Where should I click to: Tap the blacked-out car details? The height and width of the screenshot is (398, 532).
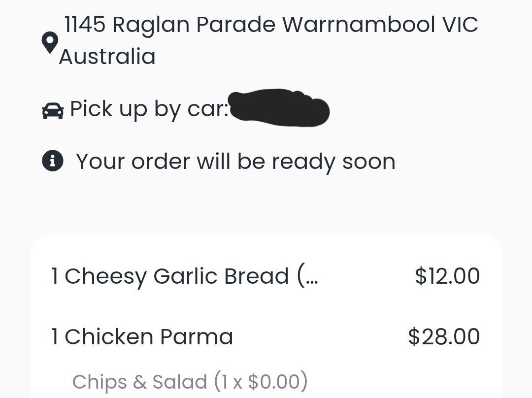click(279, 107)
